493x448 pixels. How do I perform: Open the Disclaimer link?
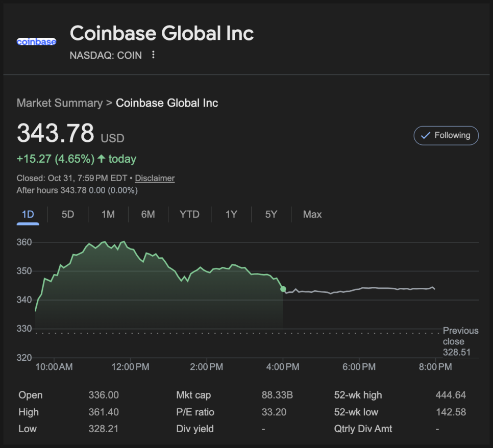[155, 179]
